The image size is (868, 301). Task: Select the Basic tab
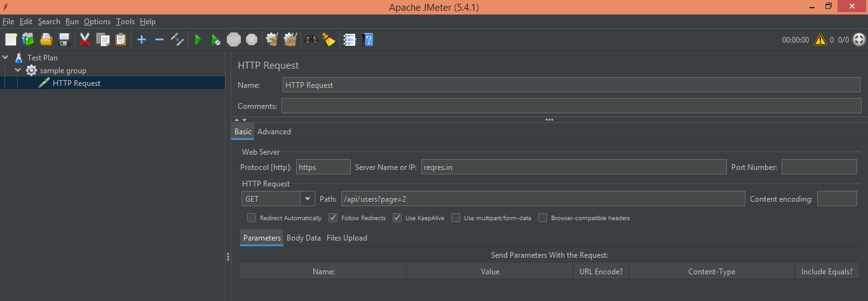pos(243,132)
